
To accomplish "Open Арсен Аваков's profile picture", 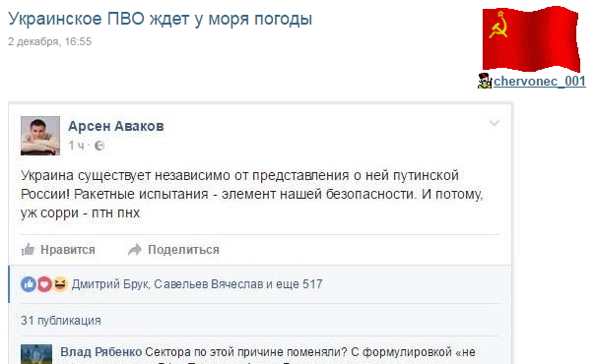I will pos(40,136).
